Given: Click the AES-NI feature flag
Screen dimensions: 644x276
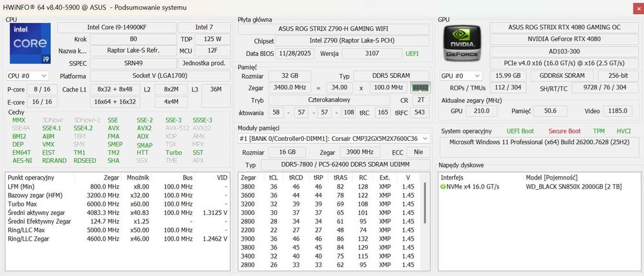Looking at the screenshot, I should click(22, 161).
